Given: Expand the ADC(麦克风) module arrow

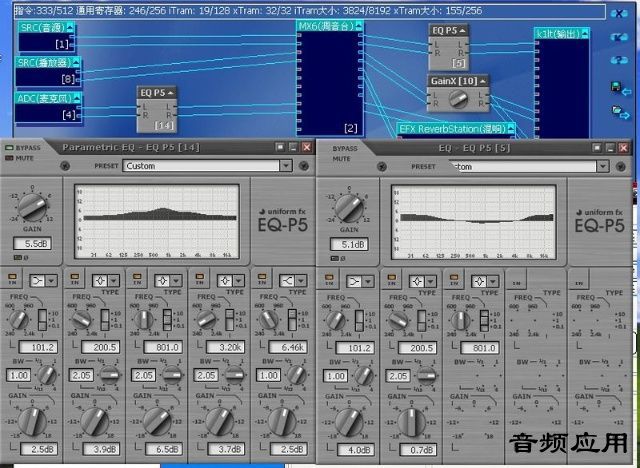Looking at the screenshot, I should pyautogui.click(x=76, y=98).
